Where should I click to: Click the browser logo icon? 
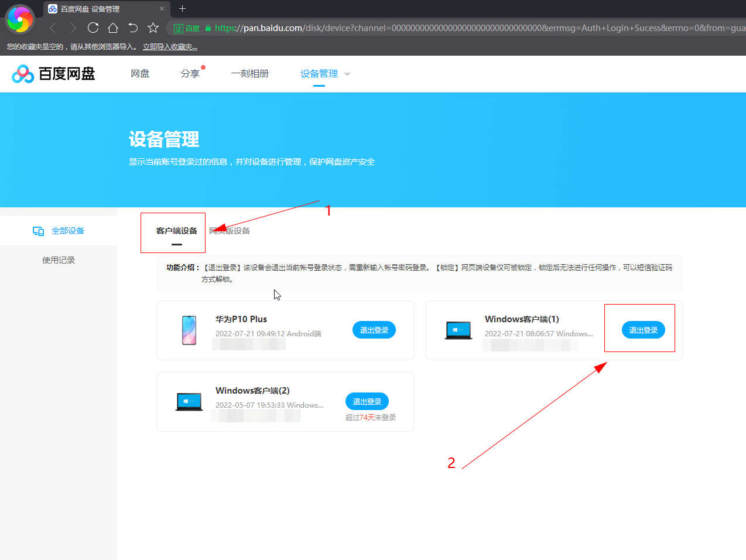pyautogui.click(x=20, y=20)
